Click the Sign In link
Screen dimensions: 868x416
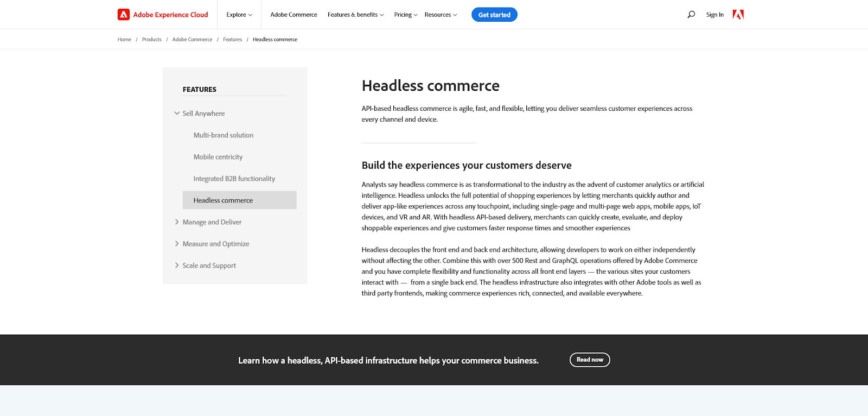(714, 15)
